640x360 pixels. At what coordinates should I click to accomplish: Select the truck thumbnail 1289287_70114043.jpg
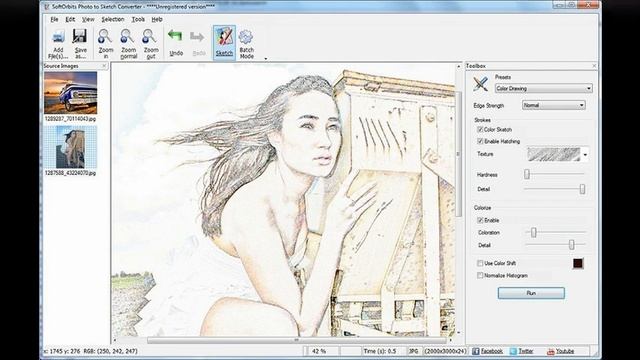(71, 93)
